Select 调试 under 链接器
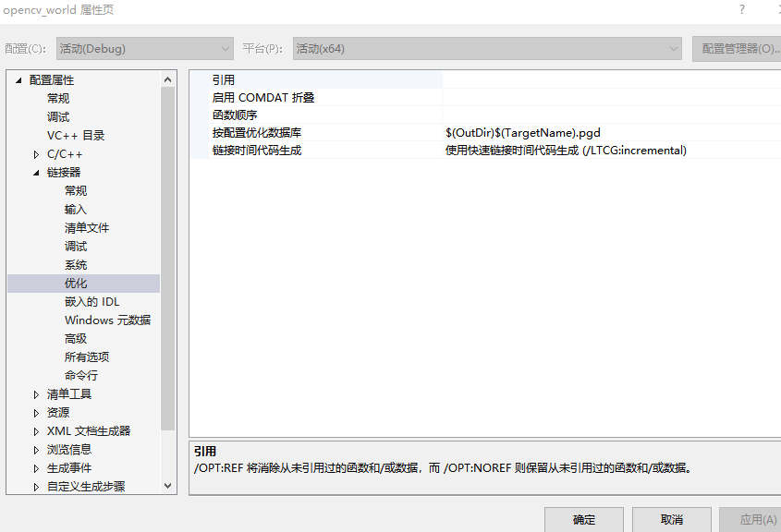Image resolution: width=781 pixels, height=532 pixels. coord(76,247)
